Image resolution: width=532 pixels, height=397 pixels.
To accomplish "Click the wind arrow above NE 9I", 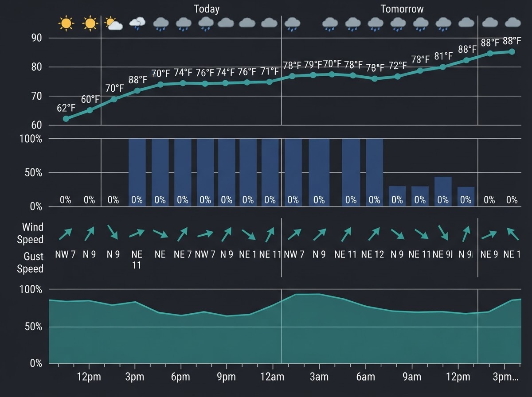I will click(x=443, y=233).
